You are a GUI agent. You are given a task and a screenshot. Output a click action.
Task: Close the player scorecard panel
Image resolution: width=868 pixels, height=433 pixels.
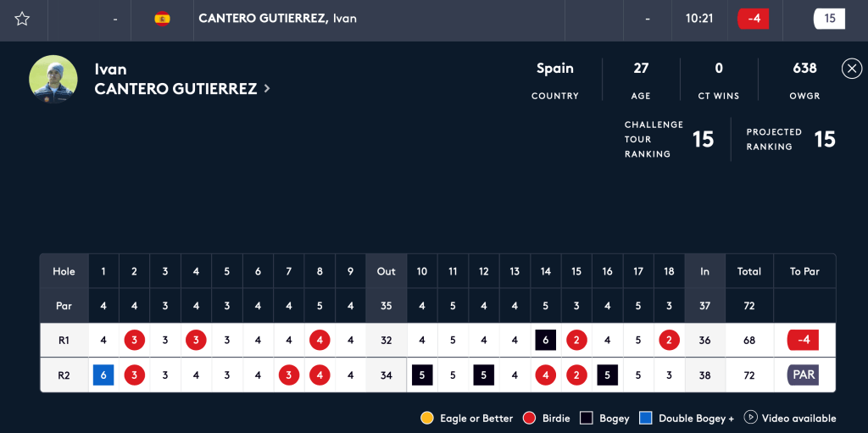click(x=851, y=69)
